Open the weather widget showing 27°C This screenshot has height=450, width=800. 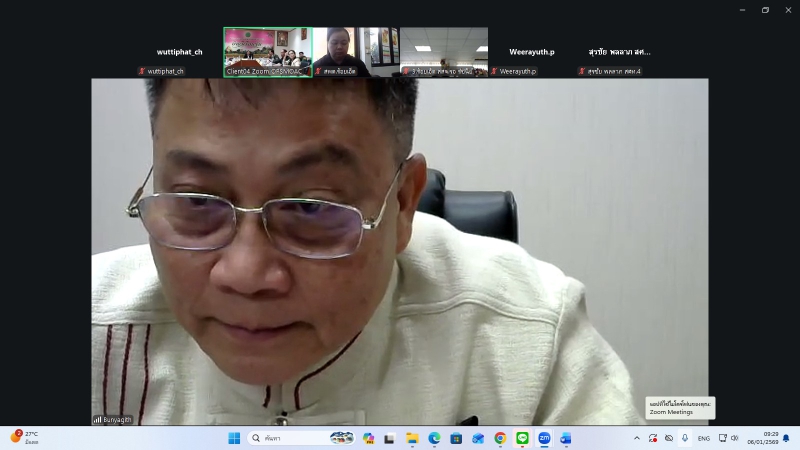25,437
